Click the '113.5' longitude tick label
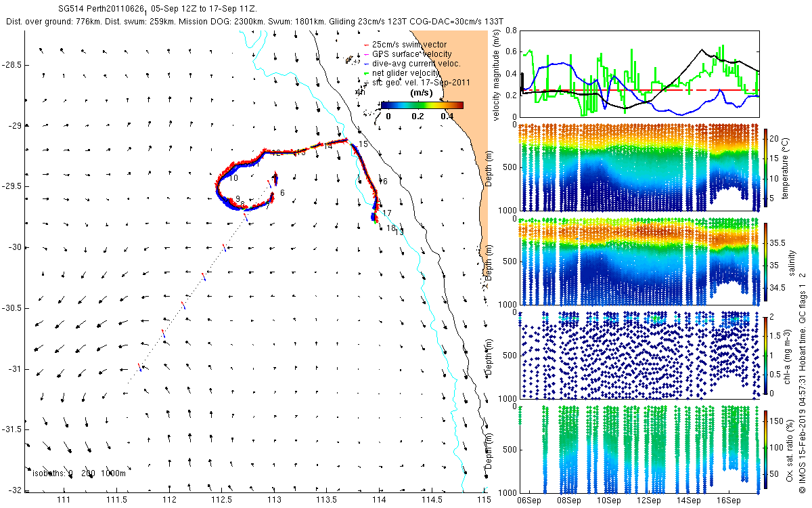This screenshot has width=812, height=508. click(x=326, y=500)
